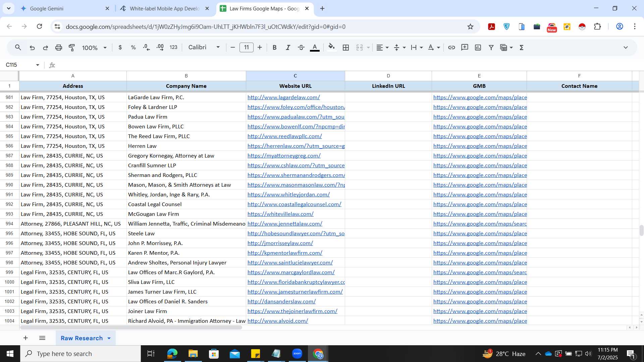Redo the last action
644x362 pixels.
[x=45, y=48]
